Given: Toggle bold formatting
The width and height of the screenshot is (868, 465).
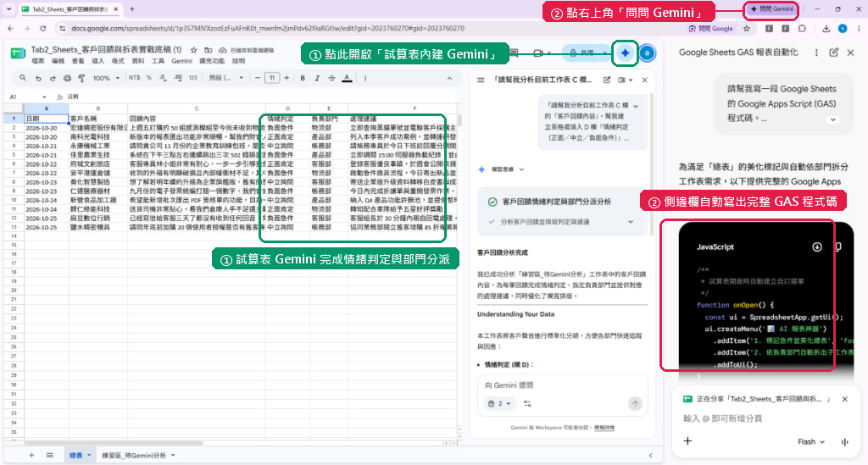Looking at the screenshot, I should tap(303, 78).
